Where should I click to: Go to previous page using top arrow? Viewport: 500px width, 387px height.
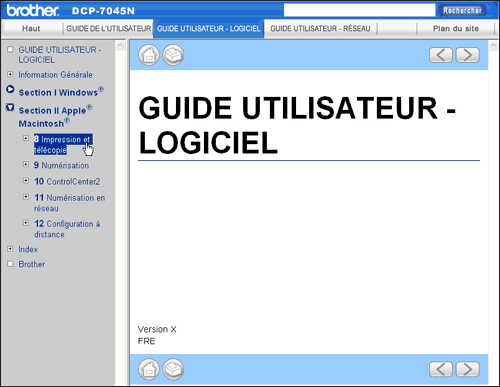pos(441,55)
